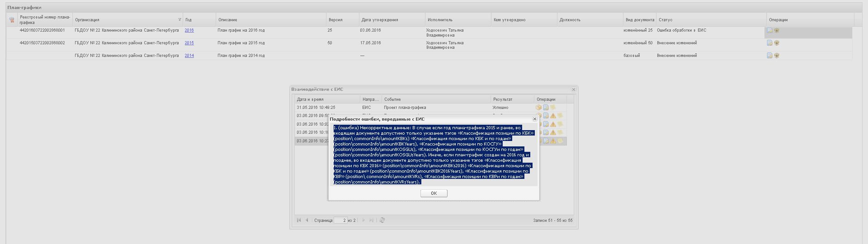The image size is (868, 244).
Task: Click 'Успешно' result cell
Action: (500, 108)
